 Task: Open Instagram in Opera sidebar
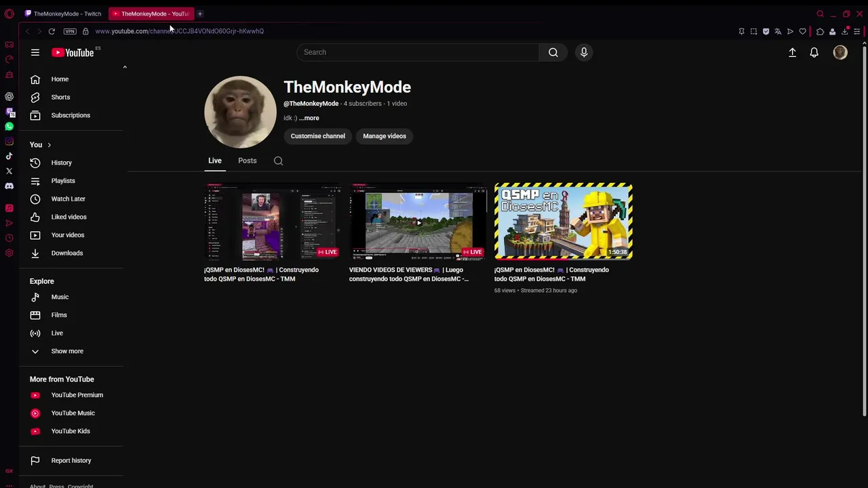pos(9,141)
